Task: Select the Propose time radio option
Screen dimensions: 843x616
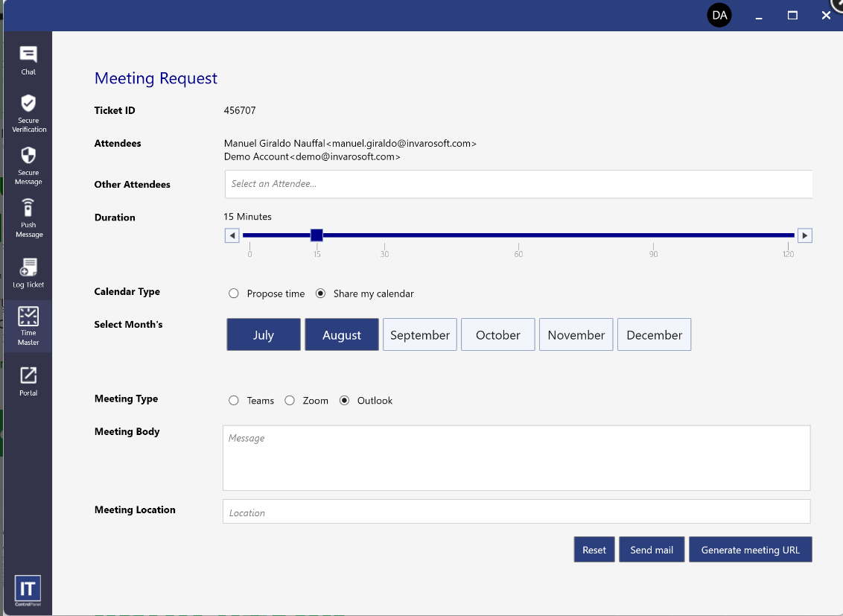Action: [234, 293]
